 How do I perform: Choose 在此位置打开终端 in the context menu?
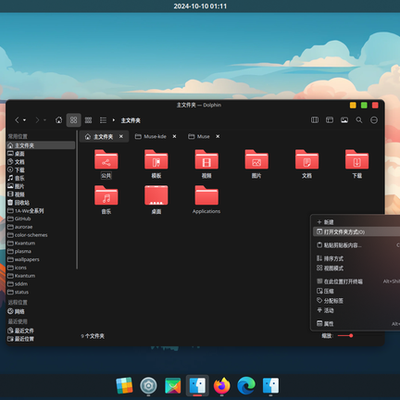click(x=357, y=281)
